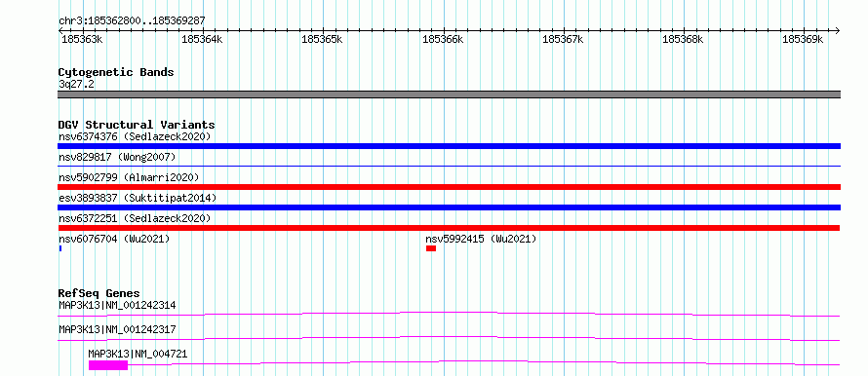Click the intron line of NM_001242317

[449, 338]
